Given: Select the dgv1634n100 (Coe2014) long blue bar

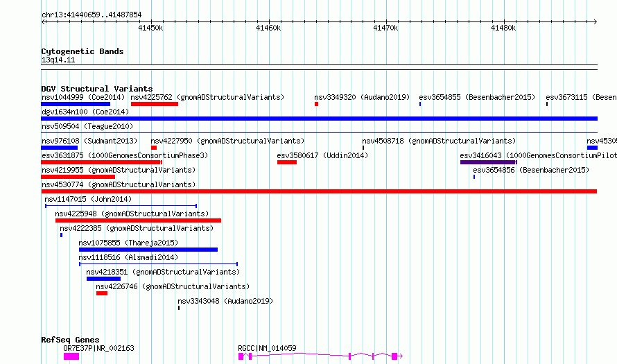Looking at the screenshot, I should point(319,119).
